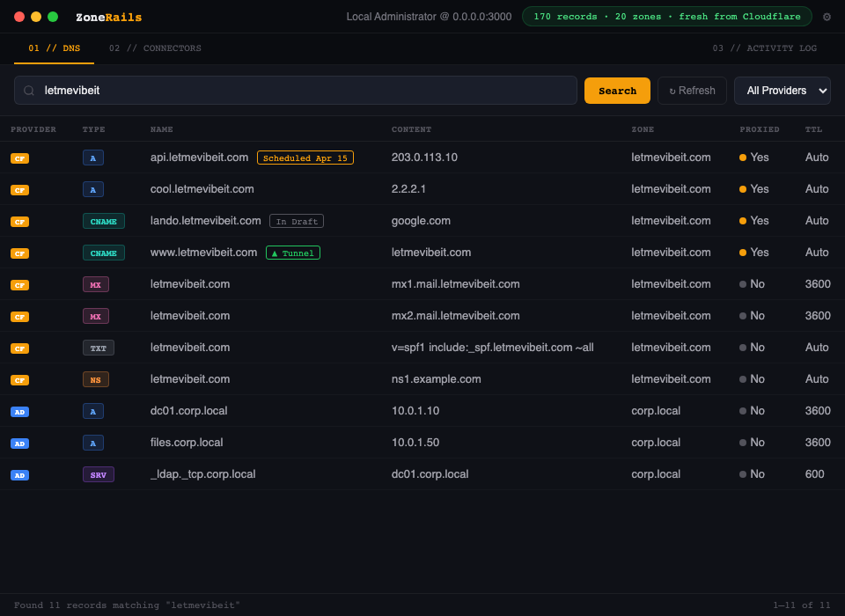Viewport: 845px width, 616px height.
Task: Click the SRV badge on the _ldap record
Action: pos(98,474)
